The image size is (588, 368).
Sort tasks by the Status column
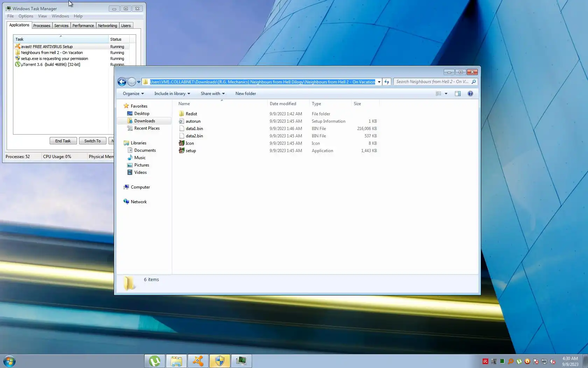(119, 39)
